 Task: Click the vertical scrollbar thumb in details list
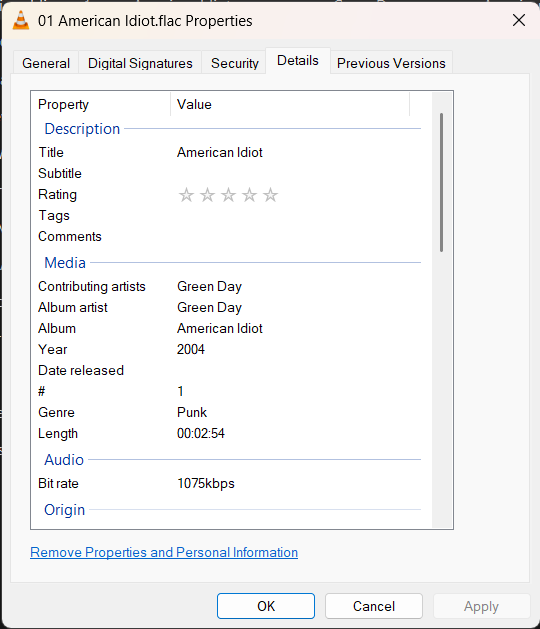point(441,183)
